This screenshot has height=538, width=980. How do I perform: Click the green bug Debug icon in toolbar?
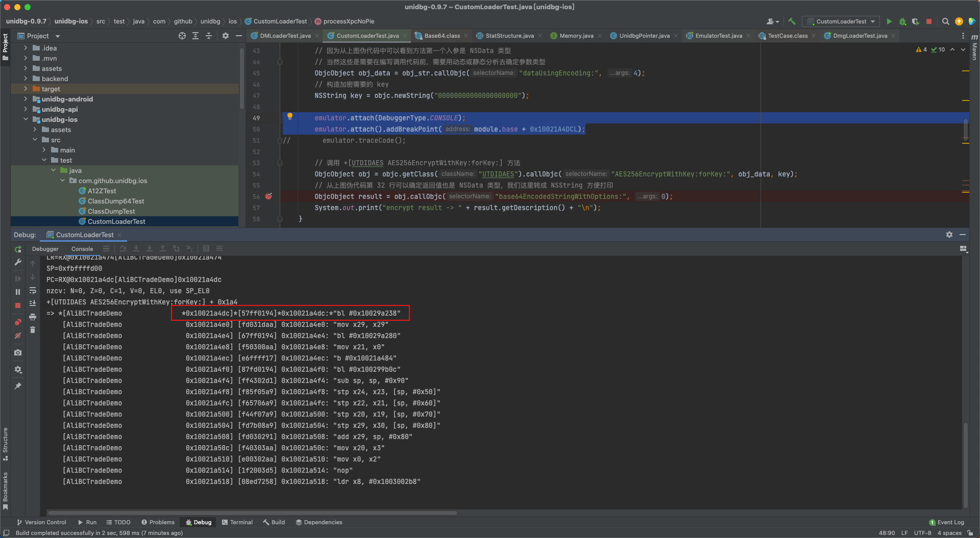point(902,21)
